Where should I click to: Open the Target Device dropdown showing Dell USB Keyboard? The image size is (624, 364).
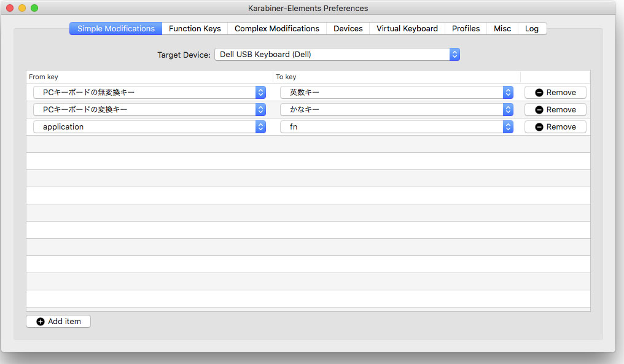click(x=337, y=55)
